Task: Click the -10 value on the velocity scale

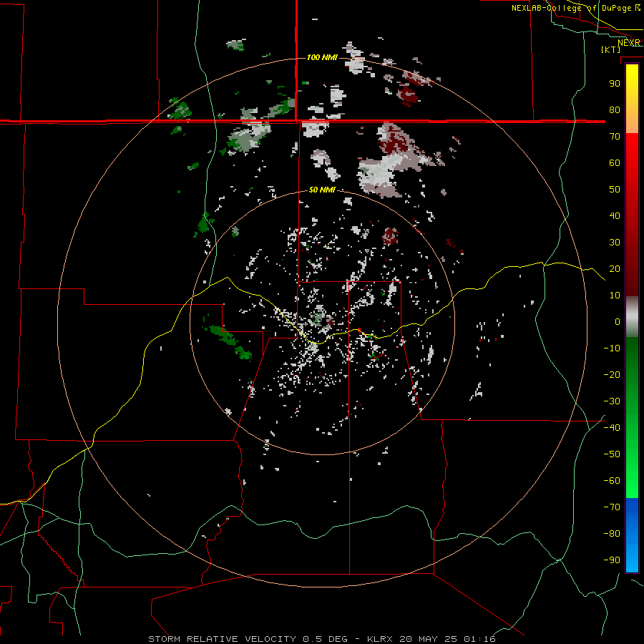Action: pyautogui.click(x=612, y=348)
